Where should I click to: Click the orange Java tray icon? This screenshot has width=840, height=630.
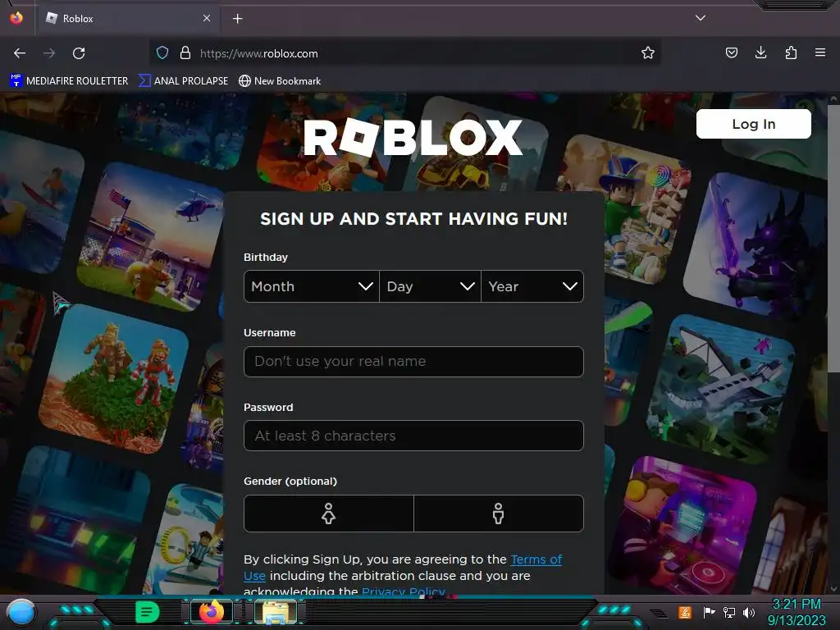[x=684, y=612]
